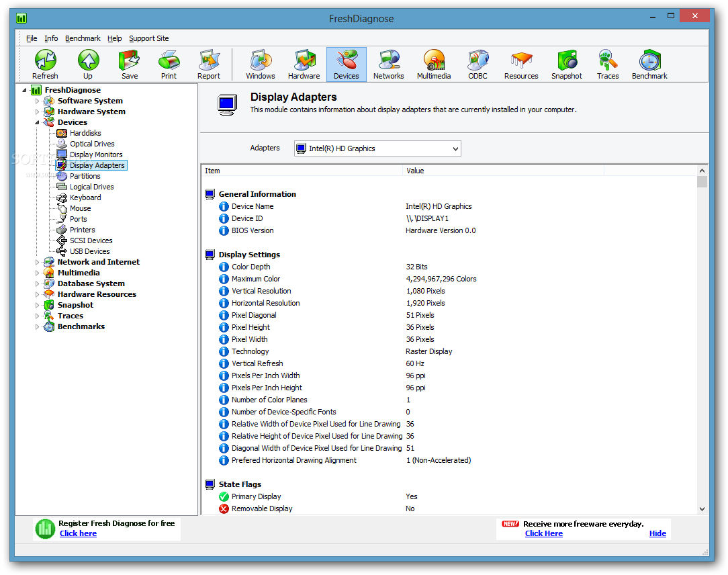Click the Display Settings section header
The height and width of the screenshot is (575, 728).
click(249, 255)
